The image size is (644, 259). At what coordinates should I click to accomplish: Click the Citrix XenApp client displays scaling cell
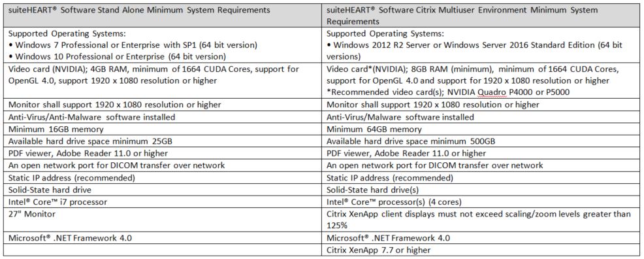481,220
